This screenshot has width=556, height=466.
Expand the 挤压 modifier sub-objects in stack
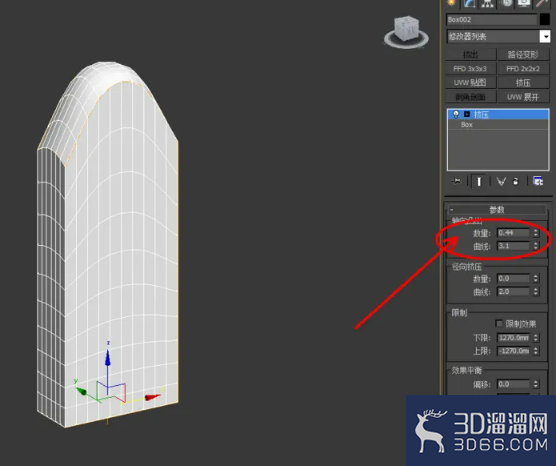click(x=467, y=114)
